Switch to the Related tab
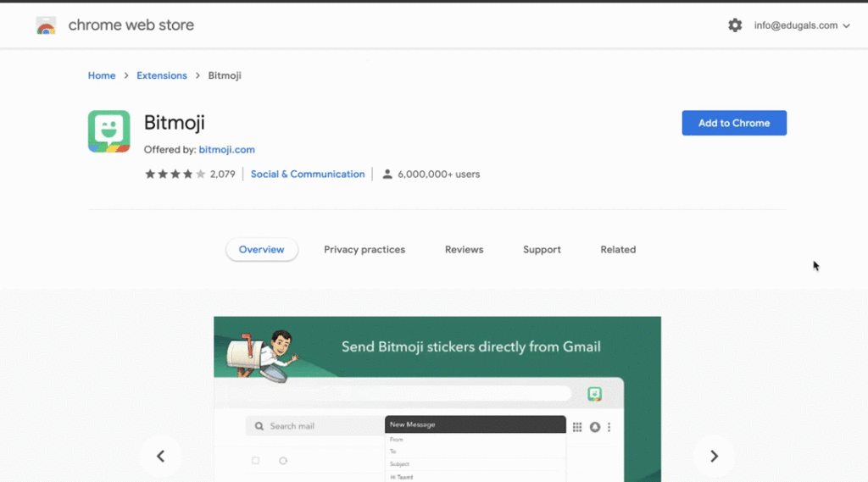 [x=618, y=250]
